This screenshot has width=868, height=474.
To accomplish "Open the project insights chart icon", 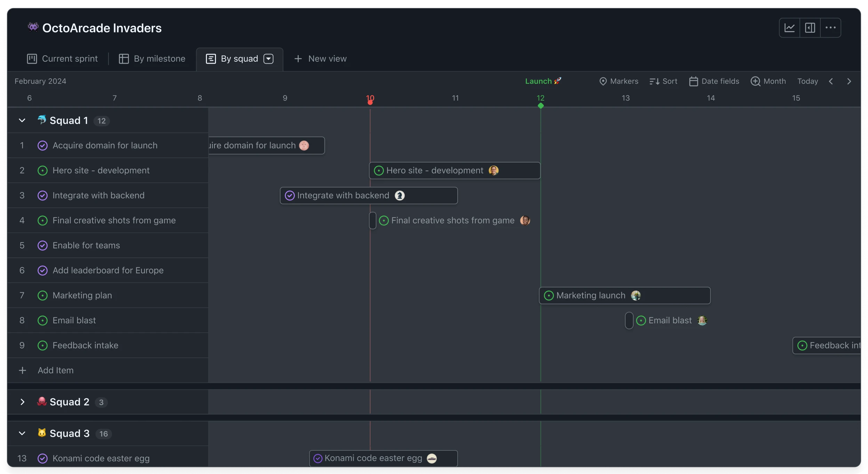I will [x=789, y=27].
